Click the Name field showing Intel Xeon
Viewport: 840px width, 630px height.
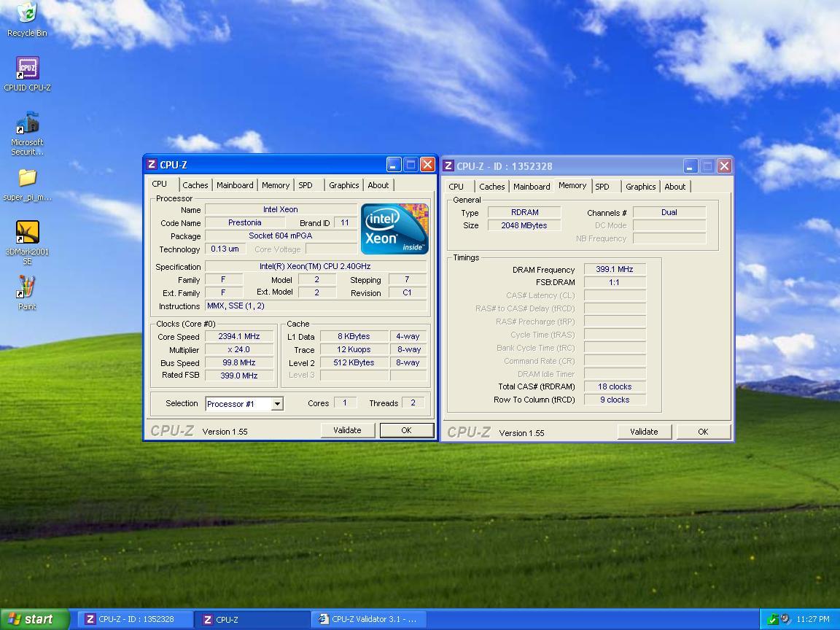(x=281, y=209)
